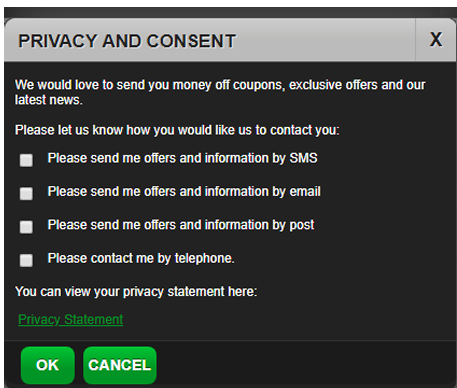Click the money off coupons intro paragraph

220,92
